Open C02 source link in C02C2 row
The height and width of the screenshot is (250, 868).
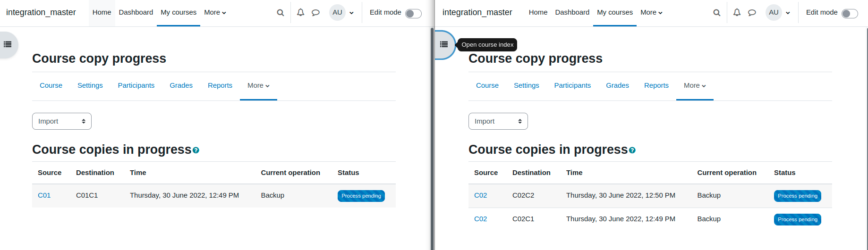point(480,196)
